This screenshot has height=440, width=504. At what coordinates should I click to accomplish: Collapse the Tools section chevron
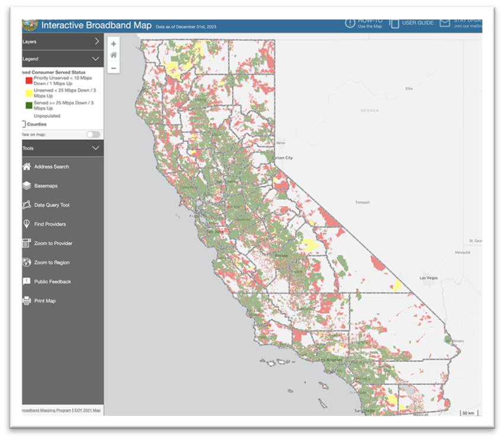point(95,148)
